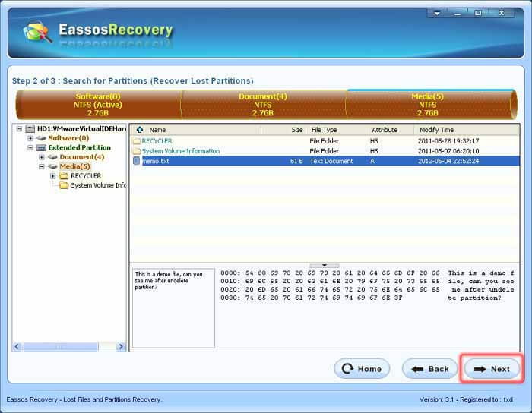Collapse the Media(5) tree node
Viewport: 532px width, 413px height.
point(42,167)
